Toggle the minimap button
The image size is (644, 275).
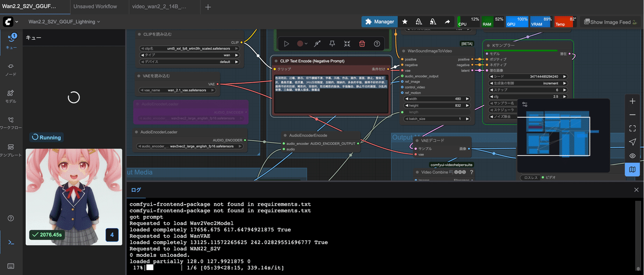(633, 169)
